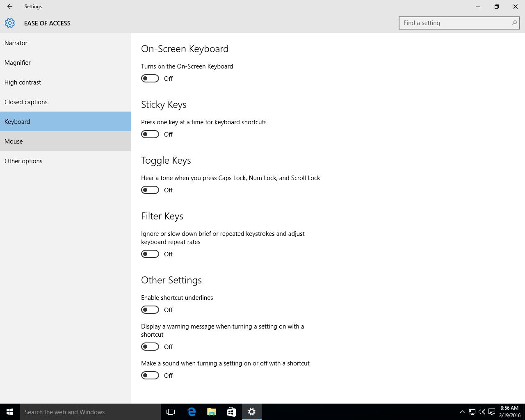Click the Filter Keys heading
Viewport: 525px width, 420px height.
pos(162,216)
